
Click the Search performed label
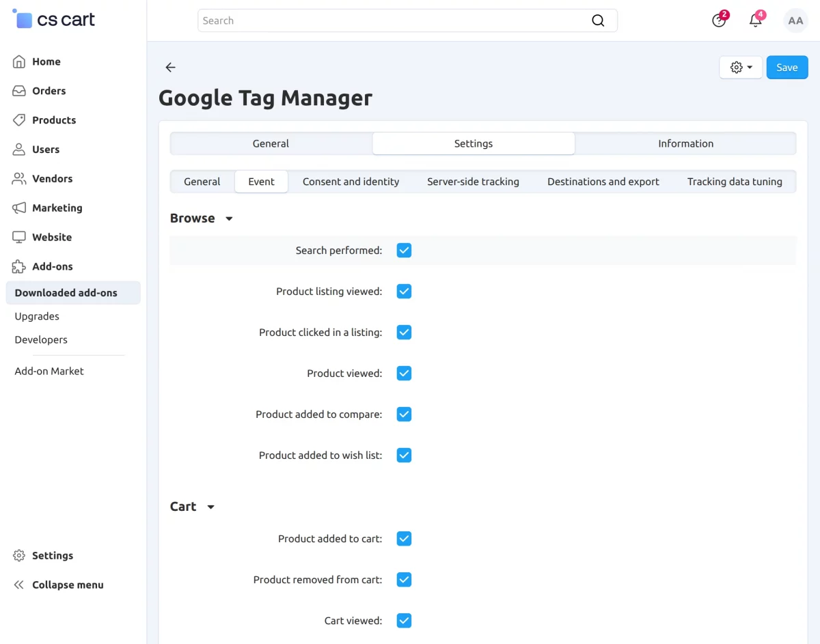click(x=339, y=251)
